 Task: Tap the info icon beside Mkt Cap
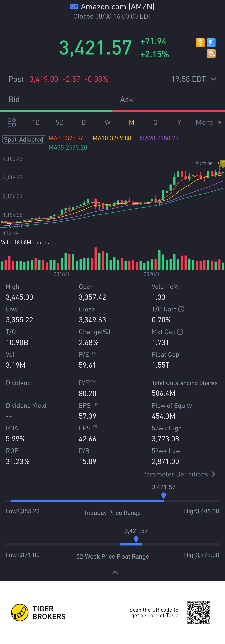[180, 332]
